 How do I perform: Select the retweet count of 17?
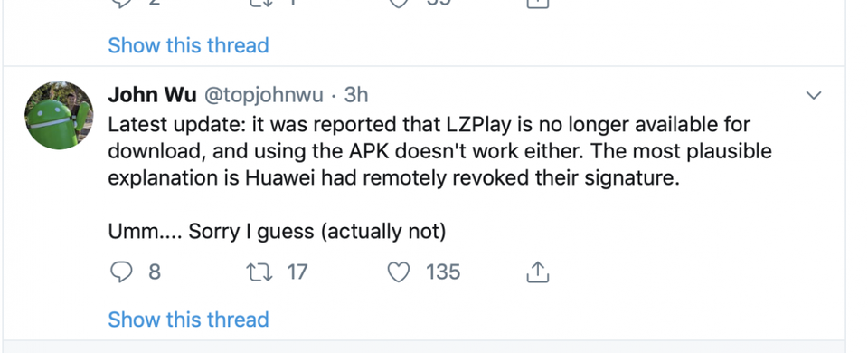point(297,272)
